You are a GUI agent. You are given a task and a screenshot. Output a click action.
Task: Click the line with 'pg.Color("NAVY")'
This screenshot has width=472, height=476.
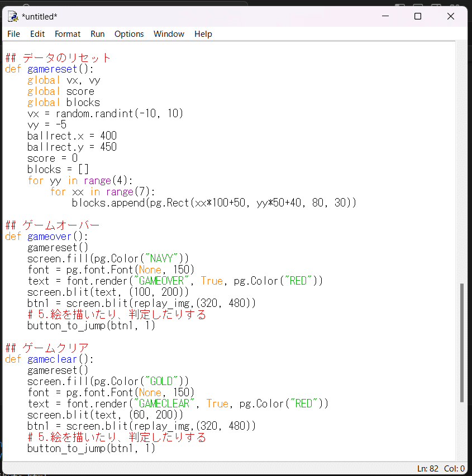108,258
